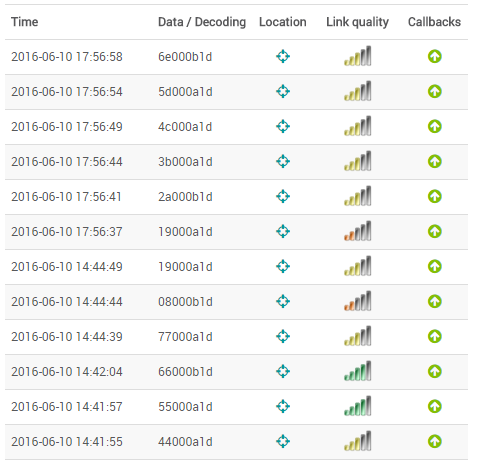Click orange signal bars for payload 08000b1d
The height and width of the screenshot is (464, 478).
pos(358,301)
